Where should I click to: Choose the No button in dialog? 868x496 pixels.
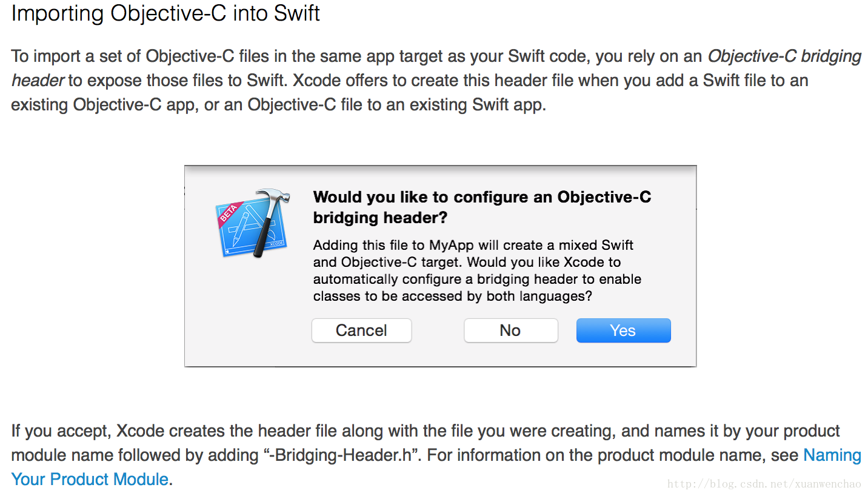(x=510, y=330)
